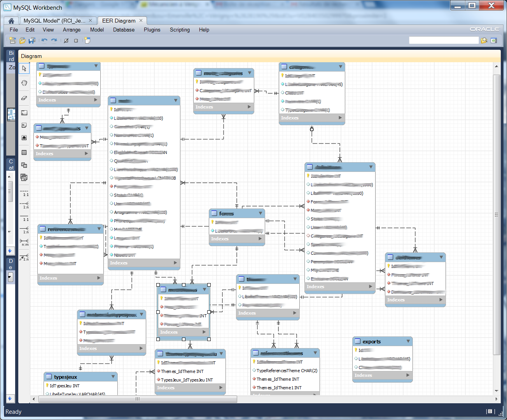Create a new model from toolbar
Viewport: 507px width, 420px height.
click(12, 40)
